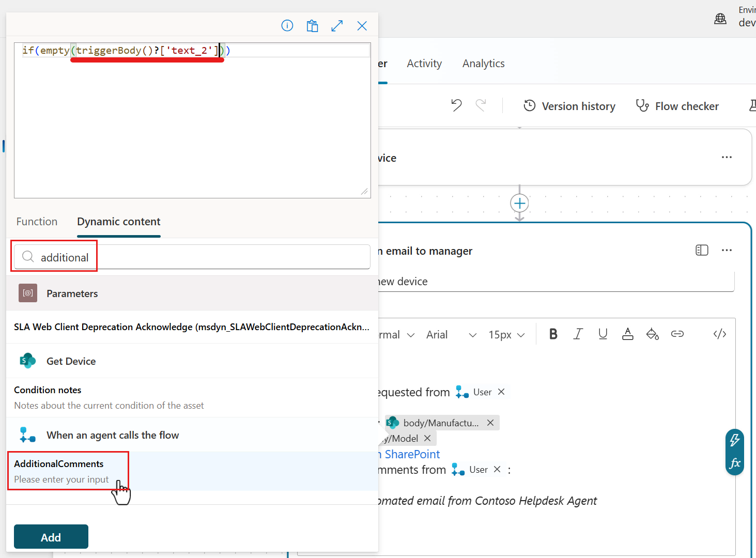This screenshot has width=756, height=558.
Task: Open the Arial font family dropdown
Action: tap(450, 334)
